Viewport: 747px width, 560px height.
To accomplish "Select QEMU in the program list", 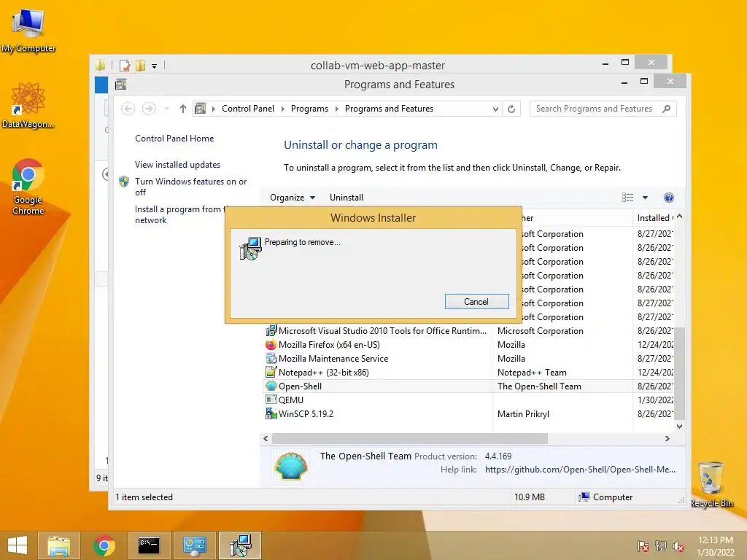I will point(469,400).
